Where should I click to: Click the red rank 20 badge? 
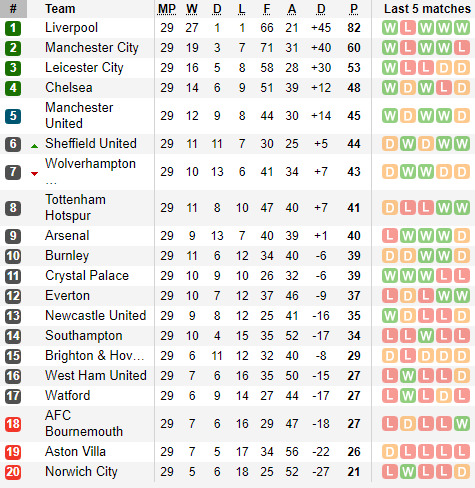tap(13, 472)
